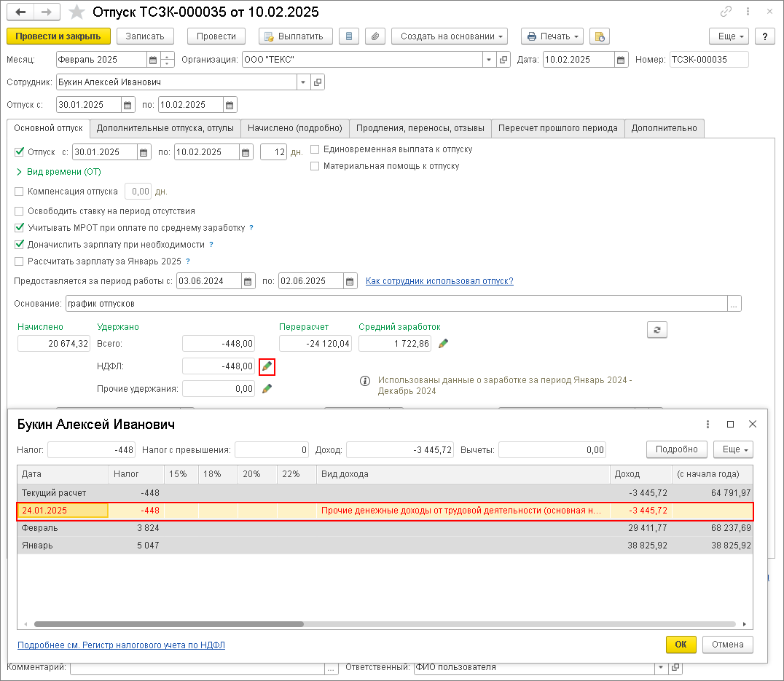The width and height of the screenshot is (784, 681).
Task: Open Регистр налогового учета по НДФЛ link
Action: 122,645
